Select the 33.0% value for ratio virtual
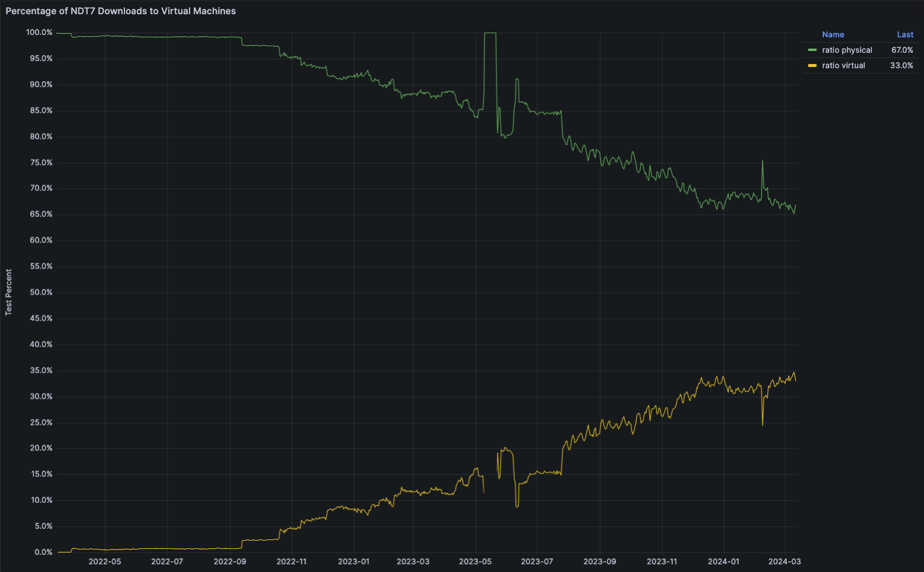The height and width of the screenshot is (572, 924). [902, 65]
